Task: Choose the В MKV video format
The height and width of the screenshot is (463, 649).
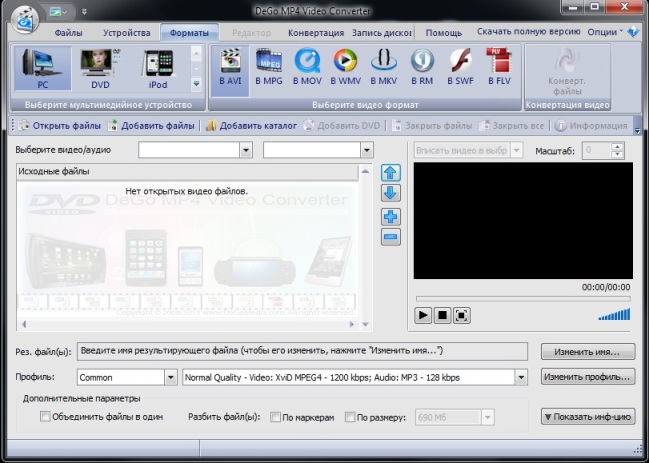Action: pos(384,67)
